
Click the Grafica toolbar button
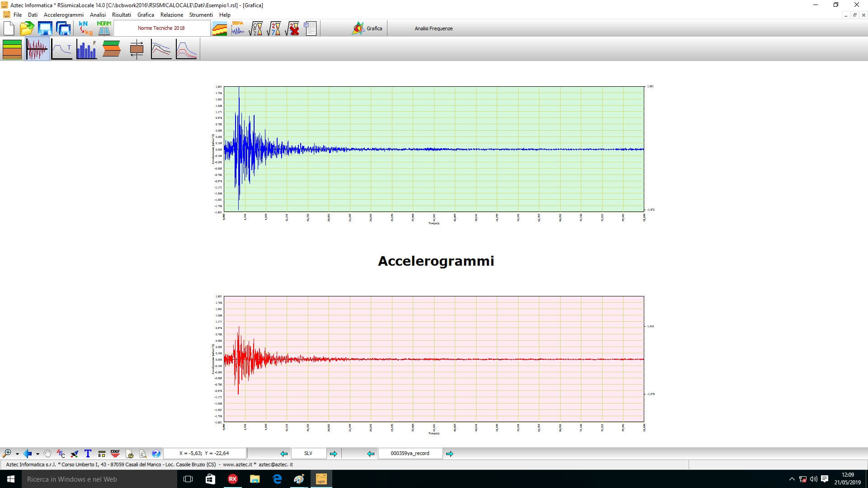(x=367, y=28)
